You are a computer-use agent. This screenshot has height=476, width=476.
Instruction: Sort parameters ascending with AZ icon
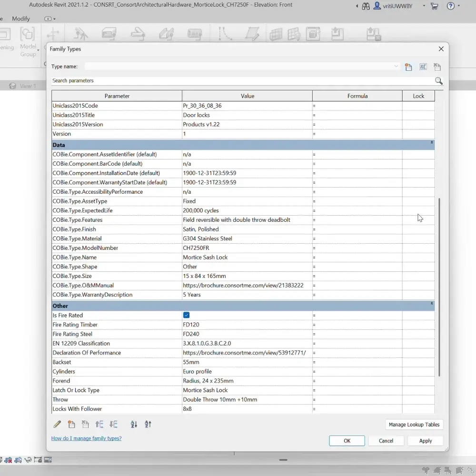pos(134,424)
